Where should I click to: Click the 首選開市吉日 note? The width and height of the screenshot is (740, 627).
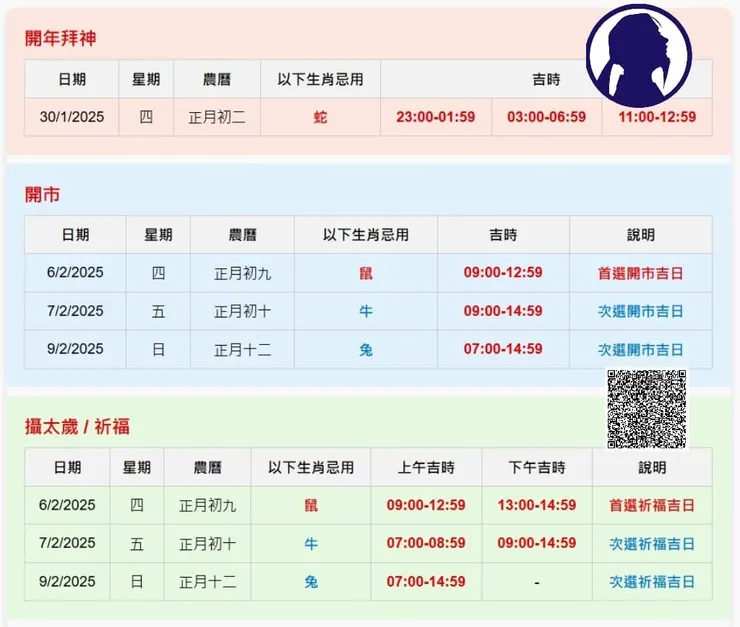640,273
